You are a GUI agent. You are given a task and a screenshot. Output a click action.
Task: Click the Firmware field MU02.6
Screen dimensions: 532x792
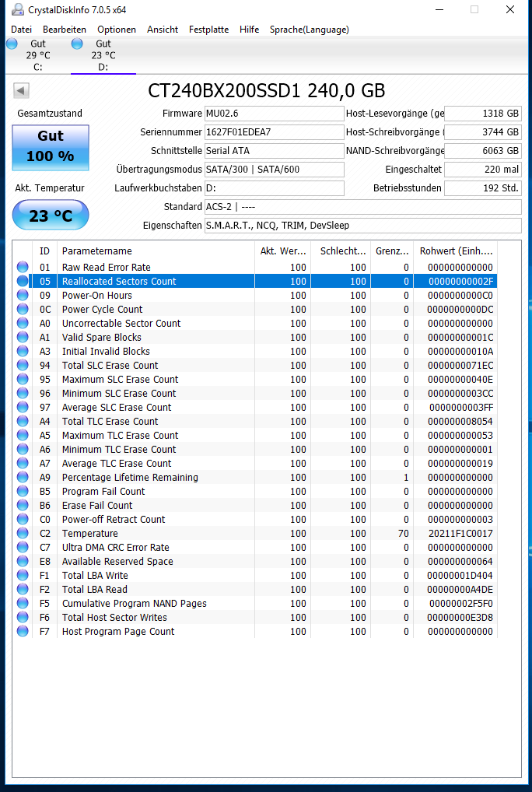(274, 113)
